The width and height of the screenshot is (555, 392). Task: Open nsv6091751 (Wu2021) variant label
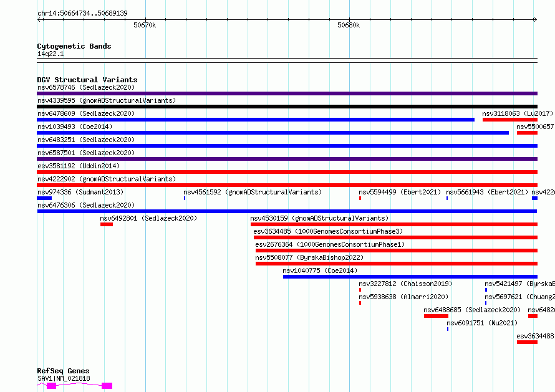[x=482, y=323]
